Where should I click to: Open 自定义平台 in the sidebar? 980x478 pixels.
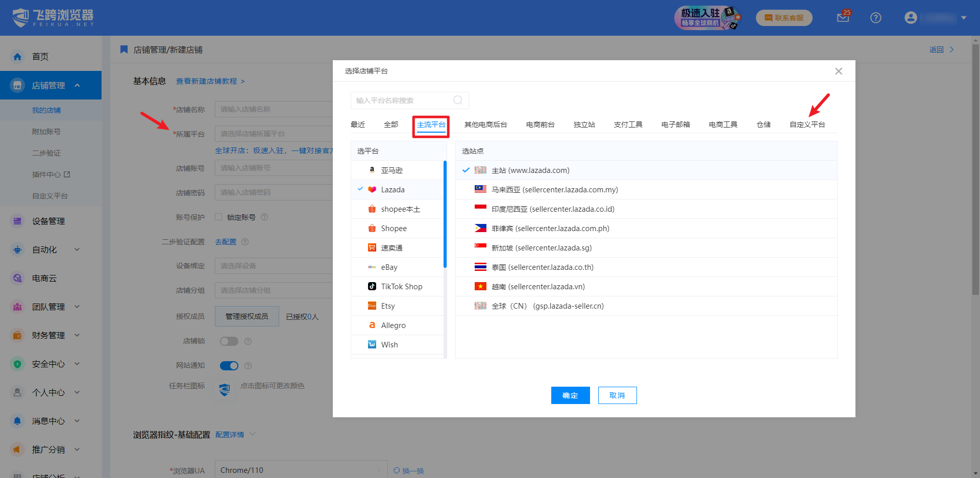pyautogui.click(x=50, y=196)
